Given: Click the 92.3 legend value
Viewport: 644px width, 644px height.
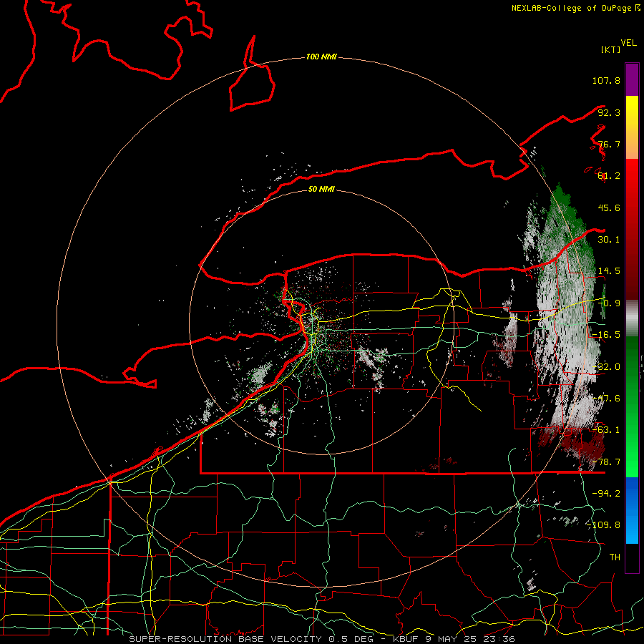Looking at the screenshot, I should tap(609, 112).
